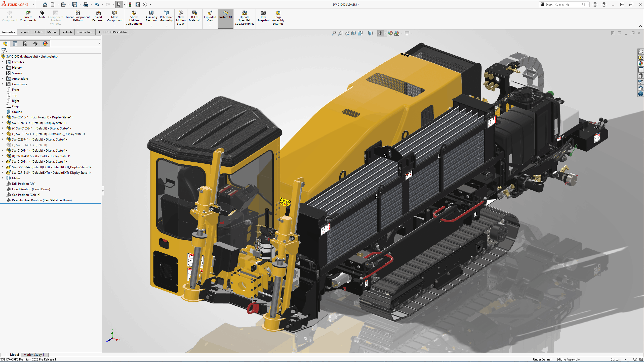644x362 pixels.
Task: Open the ConfigurationManager tab
Action: click(25, 44)
